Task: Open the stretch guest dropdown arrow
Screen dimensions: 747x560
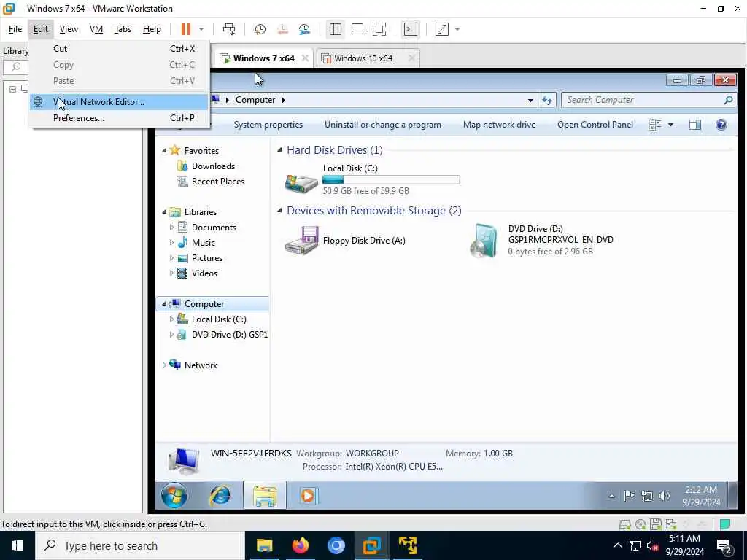Action: pyautogui.click(x=457, y=29)
